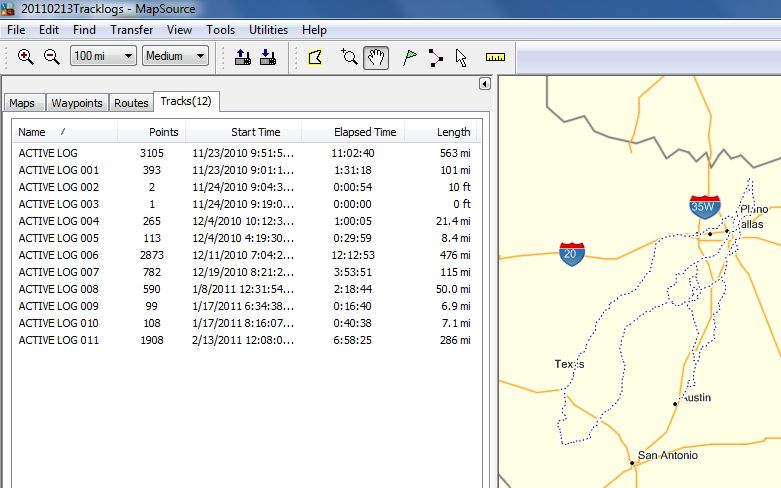Select track ACTIVE LOG 010
The width and height of the screenshot is (781, 488).
click(245, 323)
